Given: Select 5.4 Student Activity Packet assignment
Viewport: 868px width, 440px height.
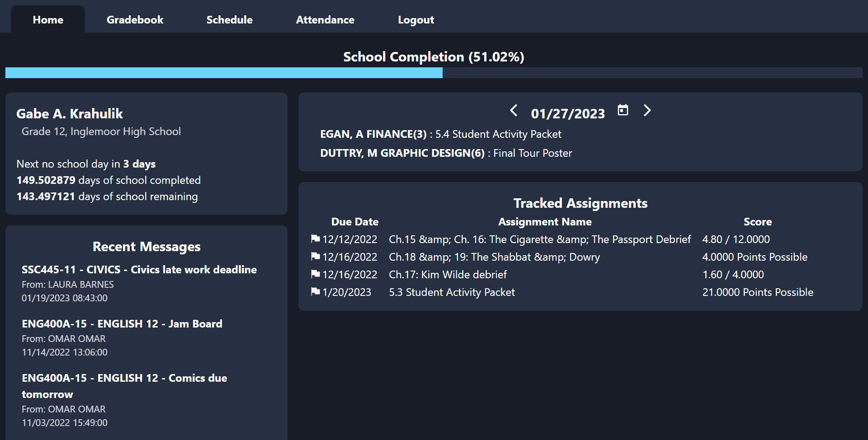Looking at the screenshot, I should point(498,134).
